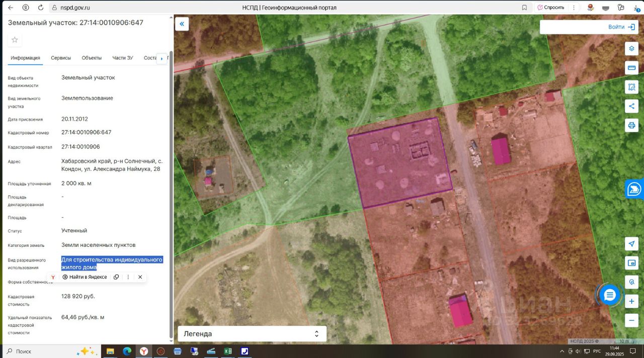Show hidden tray icons chevron

point(562,351)
